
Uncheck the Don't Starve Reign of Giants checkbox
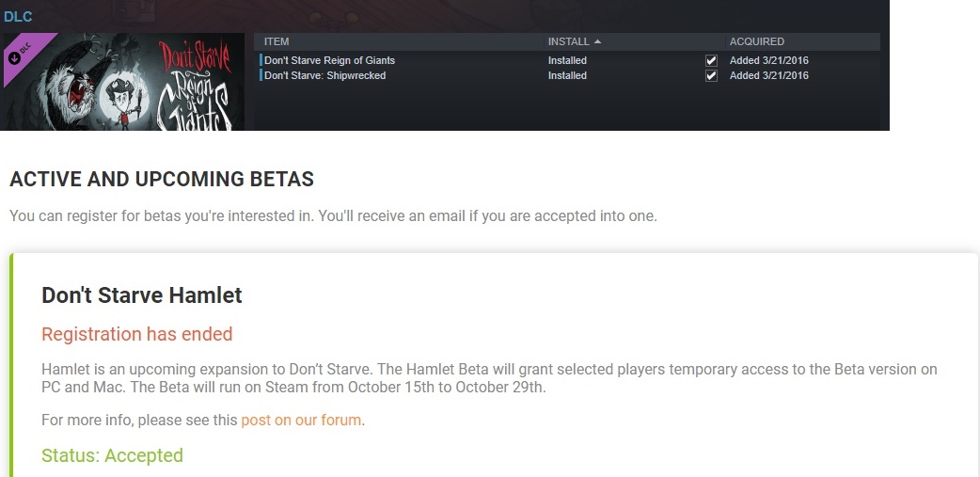coord(711,61)
